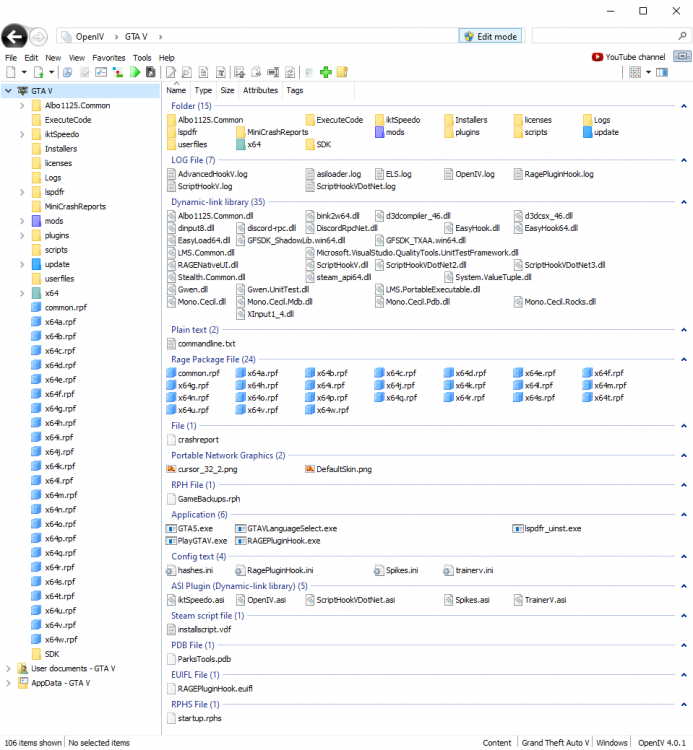Expand the iktSpeedo tree folder

(22, 134)
